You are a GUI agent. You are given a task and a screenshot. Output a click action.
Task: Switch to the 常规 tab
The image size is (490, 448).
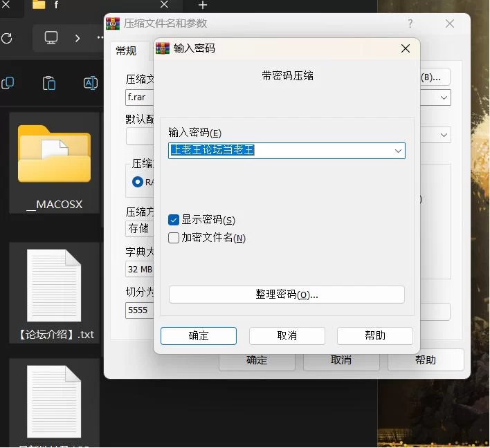tap(126, 51)
